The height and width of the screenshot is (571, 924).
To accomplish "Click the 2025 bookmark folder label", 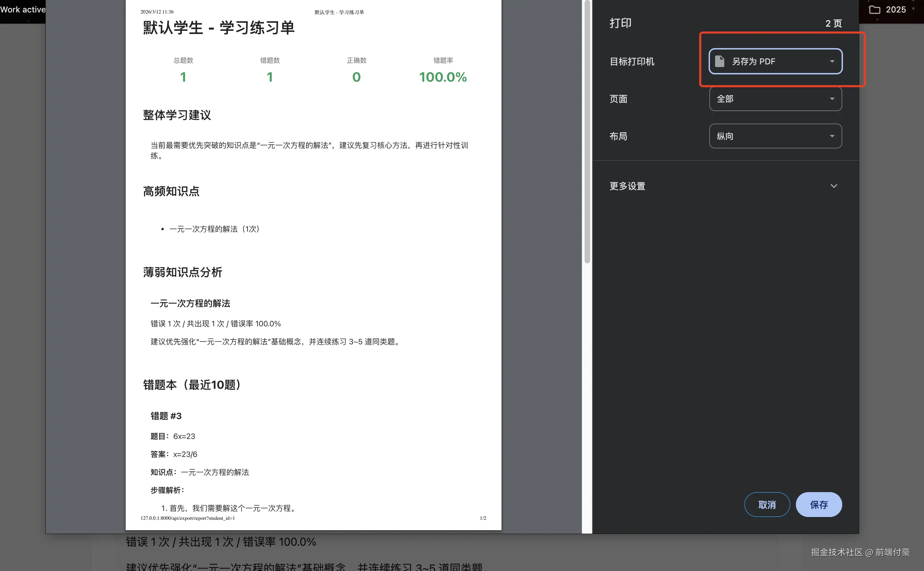I will click(x=896, y=9).
